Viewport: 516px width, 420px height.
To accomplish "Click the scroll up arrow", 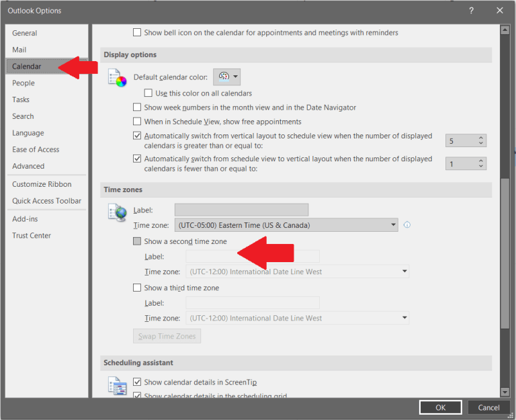I will (505, 30).
